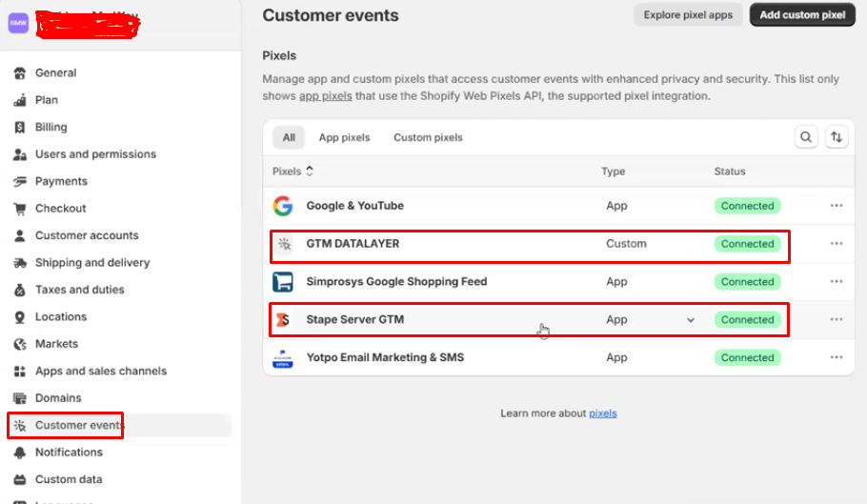Select the All pixels tab

289,137
